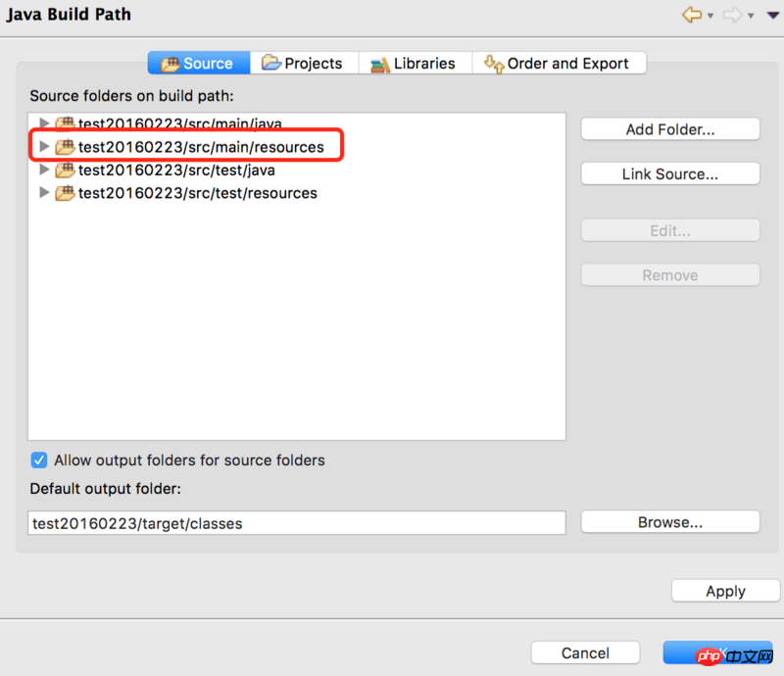The width and height of the screenshot is (784, 676).
Task: Open the forward arrow history dropdown
Action: coord(751,16)
